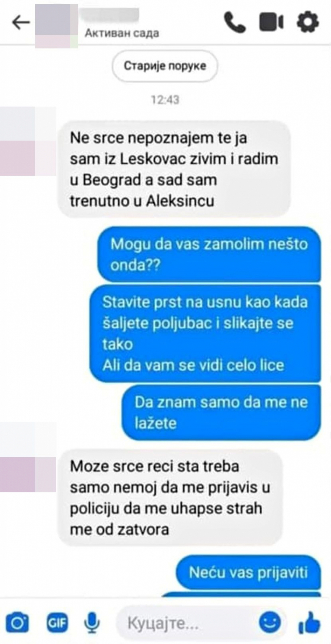Select the 'Moze srce reci sta treba' message
331x644 pixels.
[x=170, y=497]
